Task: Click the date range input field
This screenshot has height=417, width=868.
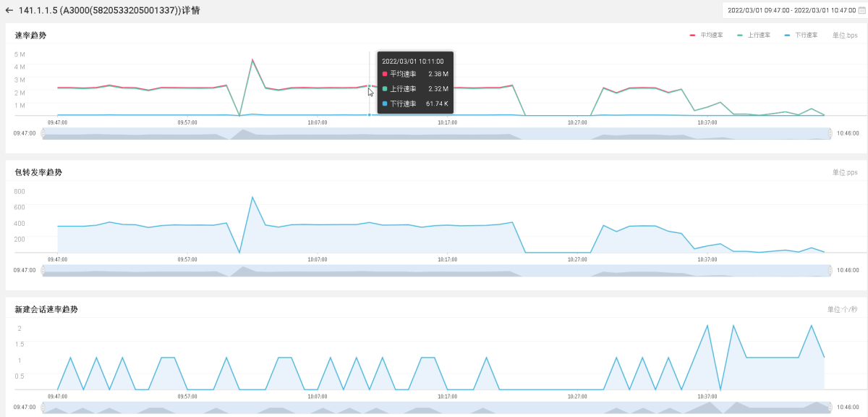Action: [x=790, y=11]
